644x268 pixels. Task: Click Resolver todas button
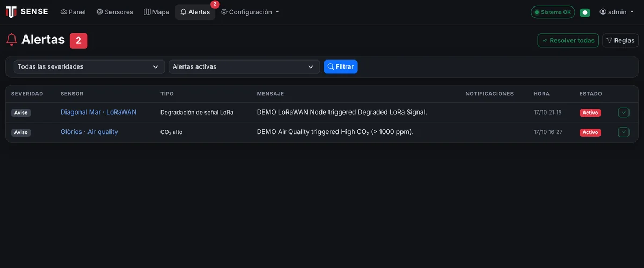[x=568, y=40]
